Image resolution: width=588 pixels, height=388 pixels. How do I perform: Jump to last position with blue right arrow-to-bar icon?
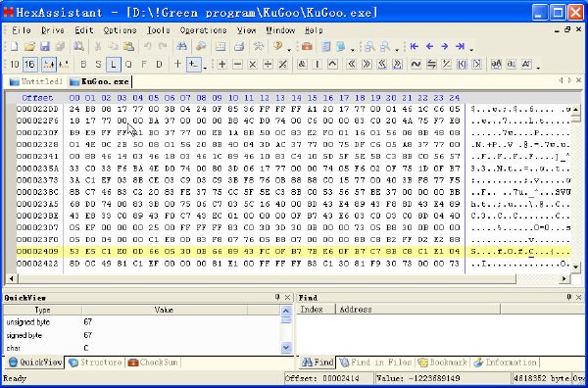tap(460, 46)
